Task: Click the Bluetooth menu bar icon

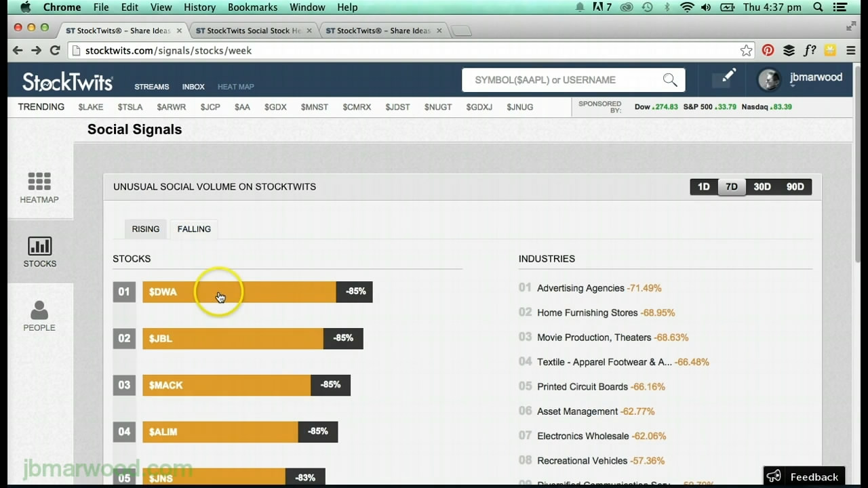Action: pyautogui.click(x=667, y=7)
